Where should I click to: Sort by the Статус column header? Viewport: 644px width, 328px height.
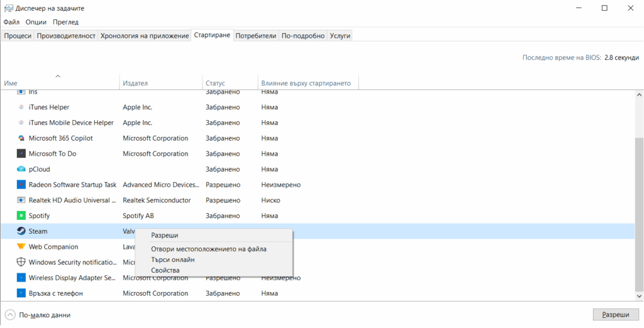pos(230,84)
